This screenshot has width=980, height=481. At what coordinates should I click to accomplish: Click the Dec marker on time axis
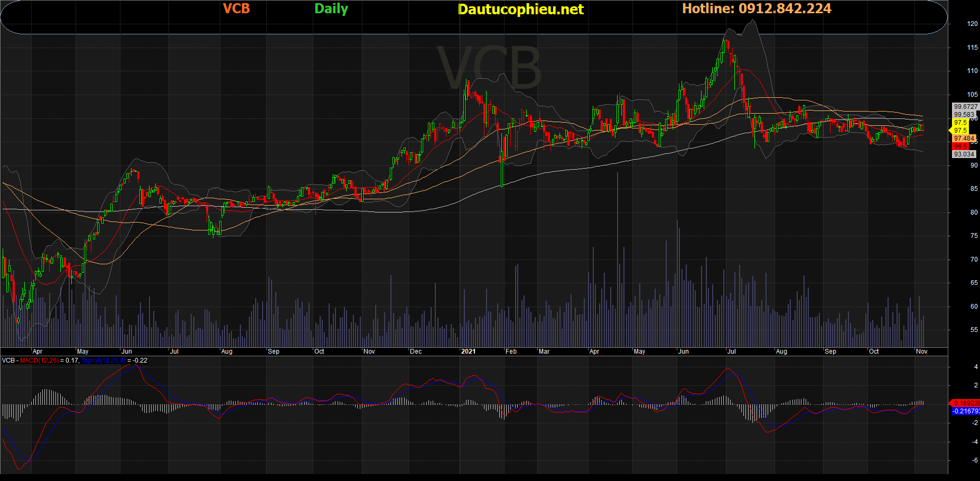click(416, 351)
